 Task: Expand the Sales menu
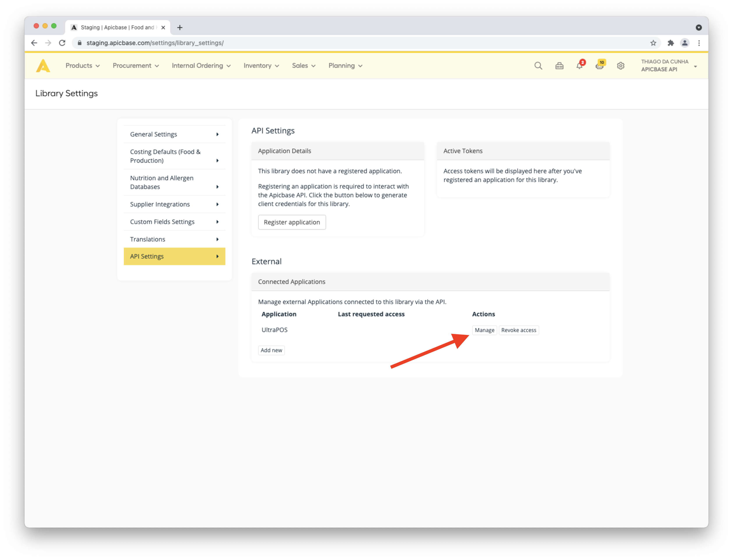[304, 66]
